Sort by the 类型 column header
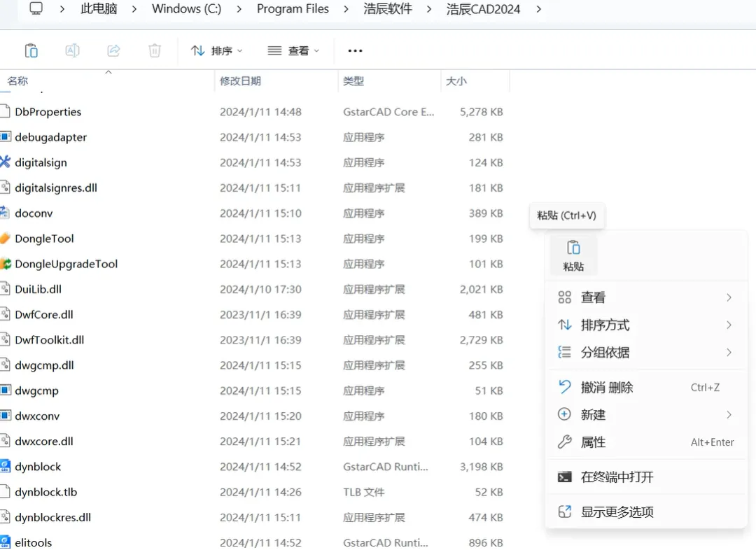Image resolution: width=756 pixels, height=550 pixels. [353, 81]
